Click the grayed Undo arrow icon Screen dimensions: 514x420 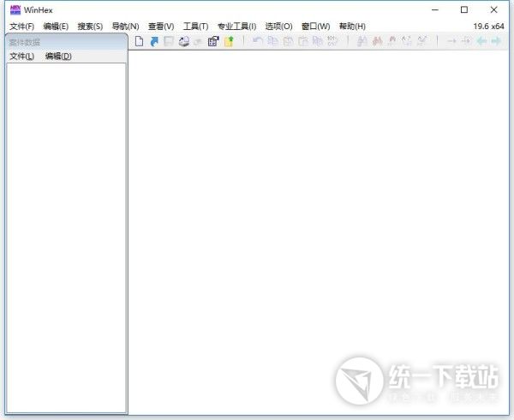point(258,41)
